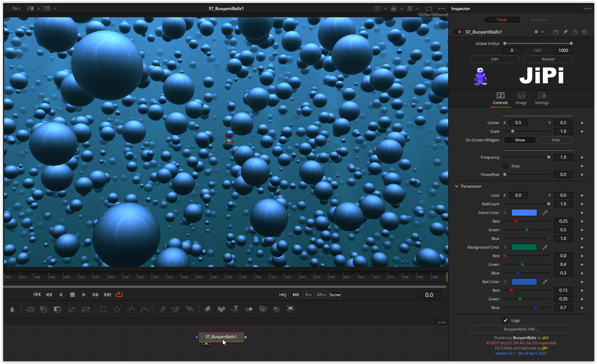Open the sub-view type dropdown arrow
This screenshot has height=364, width=597.
(x=55, y=9)
